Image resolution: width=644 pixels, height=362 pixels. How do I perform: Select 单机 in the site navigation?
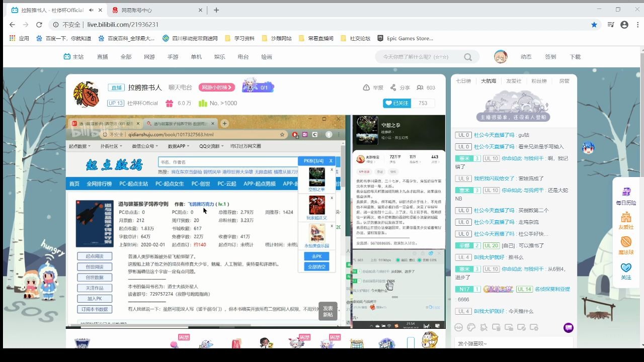(196, 57)
